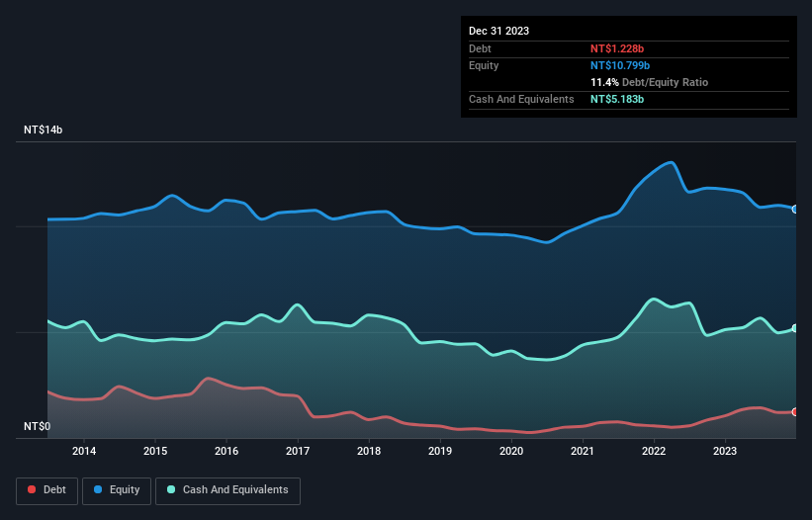The width and height of the screenshot is (812, 520).
Task: Click the blue Equity endpoint marker
Action: pos(795,209)
